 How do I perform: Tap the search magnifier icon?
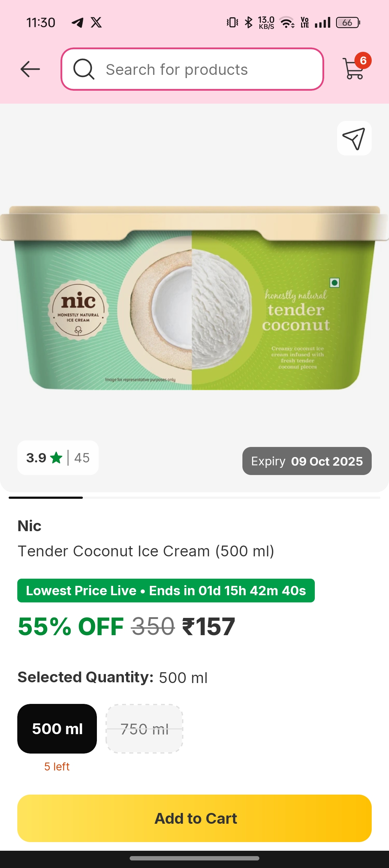click(84, 69)
